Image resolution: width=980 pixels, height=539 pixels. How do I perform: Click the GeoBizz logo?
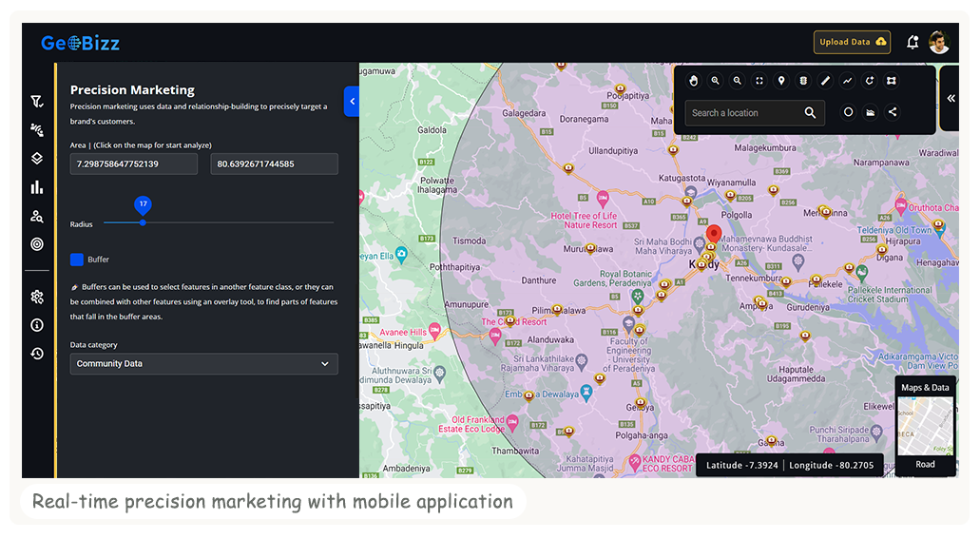[x=80, y=43]
